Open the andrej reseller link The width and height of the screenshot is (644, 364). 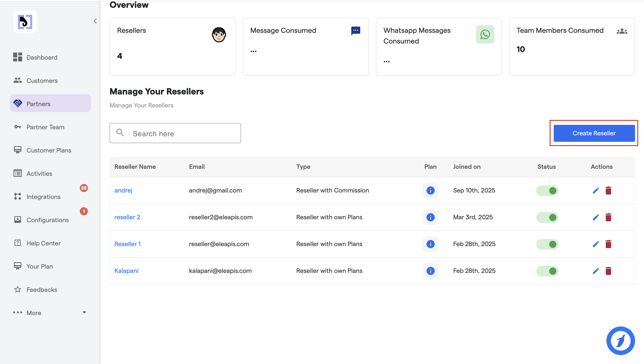tap(123, 190)
